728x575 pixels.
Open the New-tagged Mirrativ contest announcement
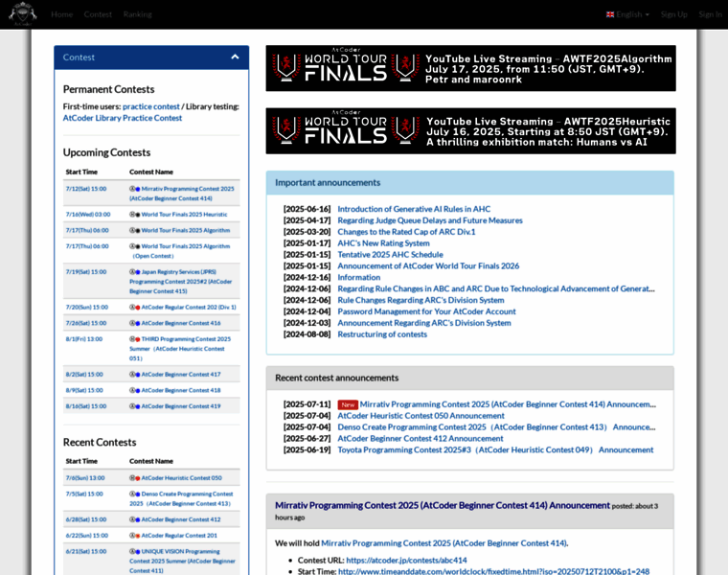tap(508, 404)
